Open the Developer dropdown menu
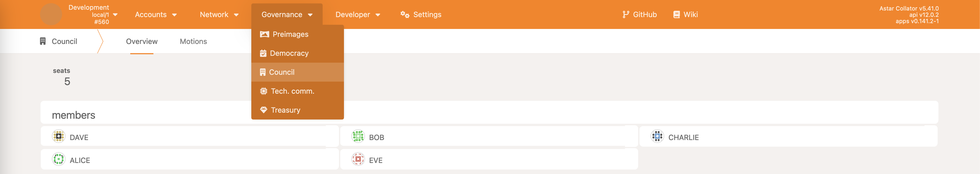The height and width of the screenshot is (174, 980). 357,14
